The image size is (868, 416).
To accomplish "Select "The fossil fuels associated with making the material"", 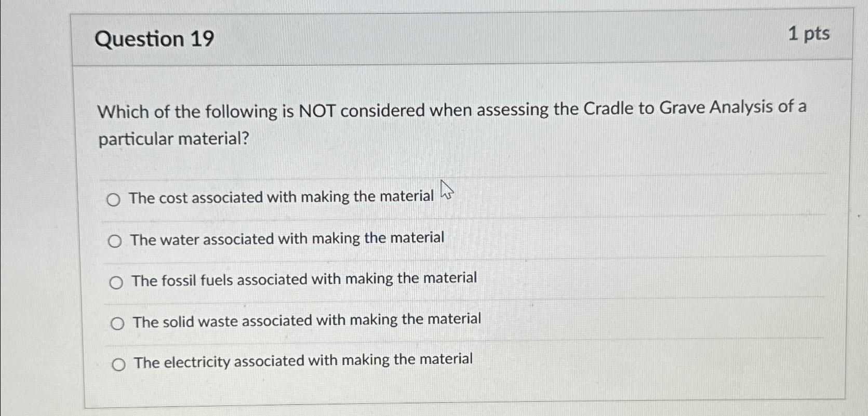I will [x=116, y=282].
